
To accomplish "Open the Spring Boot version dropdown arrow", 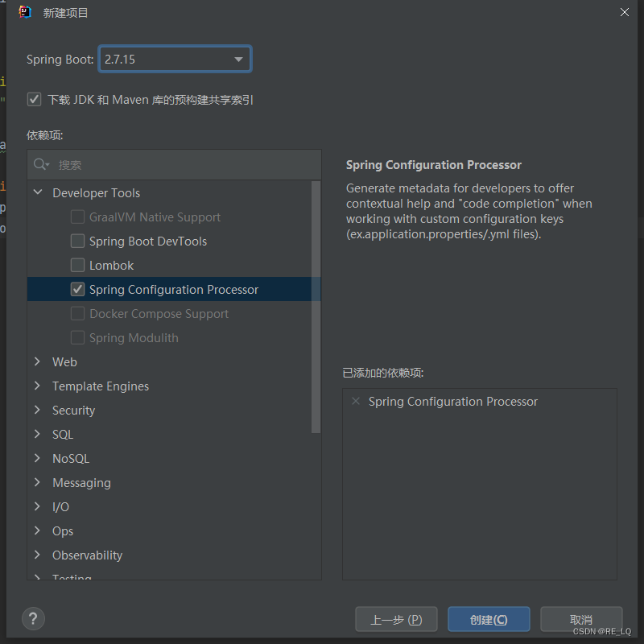I will 238,59.
